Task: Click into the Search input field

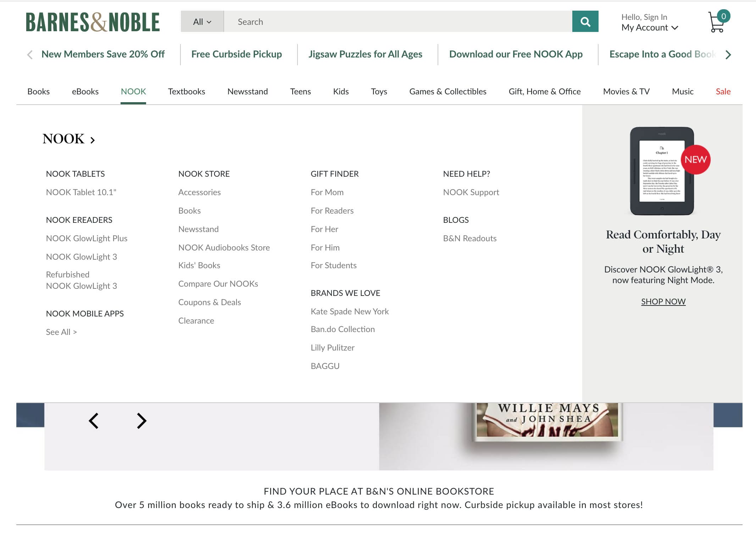Action: (x=398, y=22)
